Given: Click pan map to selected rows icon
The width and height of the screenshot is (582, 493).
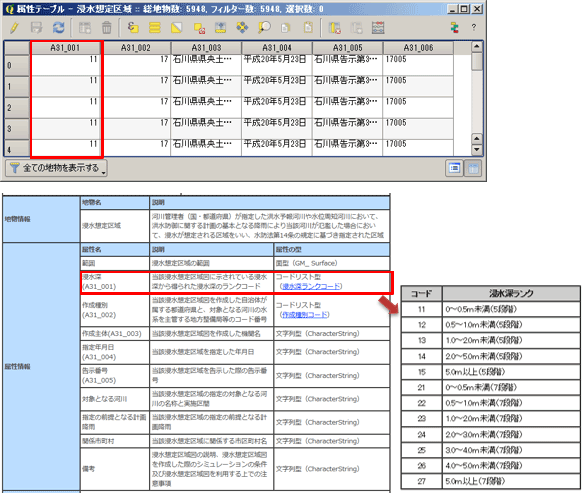Looking at the screenshot, I should pos(242,28).
